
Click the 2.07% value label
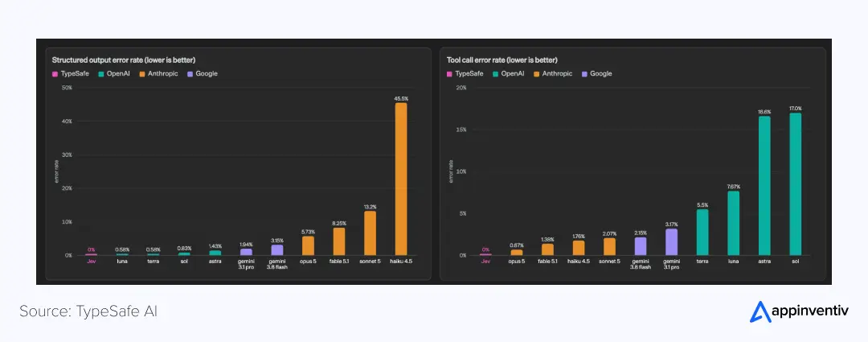tap(609, 234)
